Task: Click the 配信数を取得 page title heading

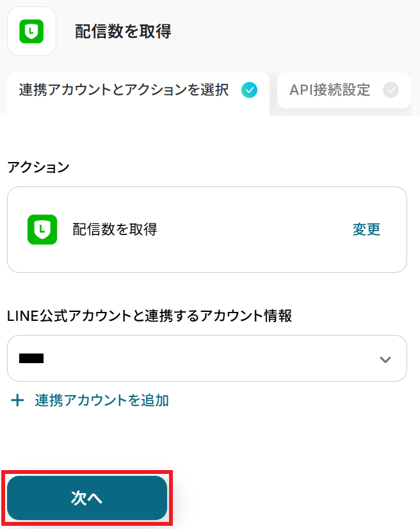Action: 123,31
